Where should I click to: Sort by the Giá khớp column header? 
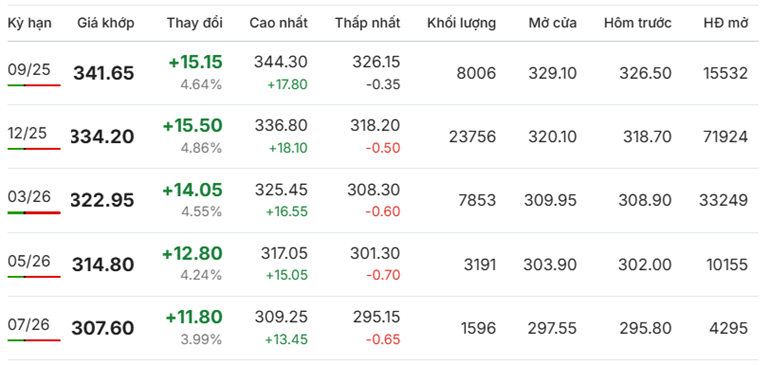coord(106,23)
